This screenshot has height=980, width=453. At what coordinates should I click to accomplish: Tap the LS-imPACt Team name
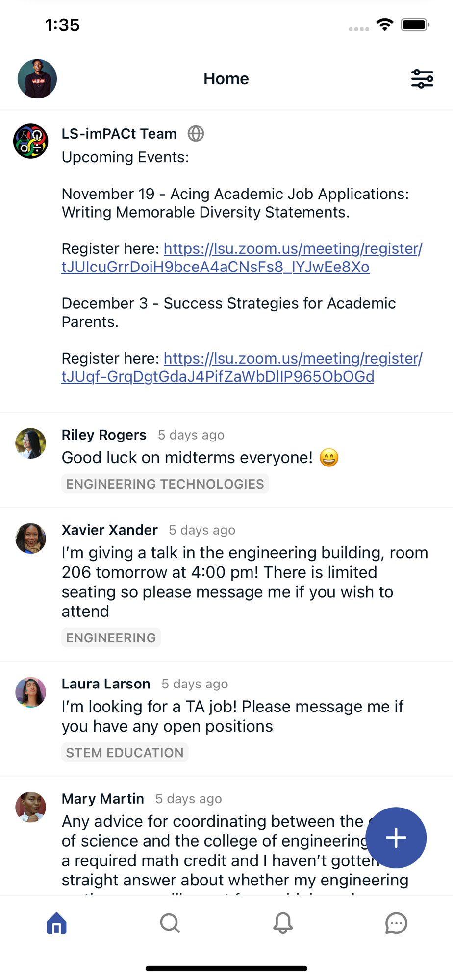[x=119, y=134]
